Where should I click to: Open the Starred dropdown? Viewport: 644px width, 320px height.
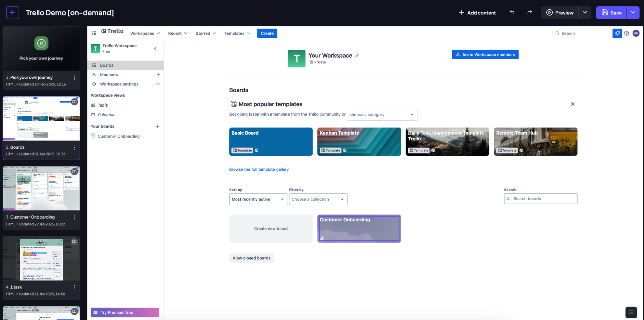tap(206, 33)
